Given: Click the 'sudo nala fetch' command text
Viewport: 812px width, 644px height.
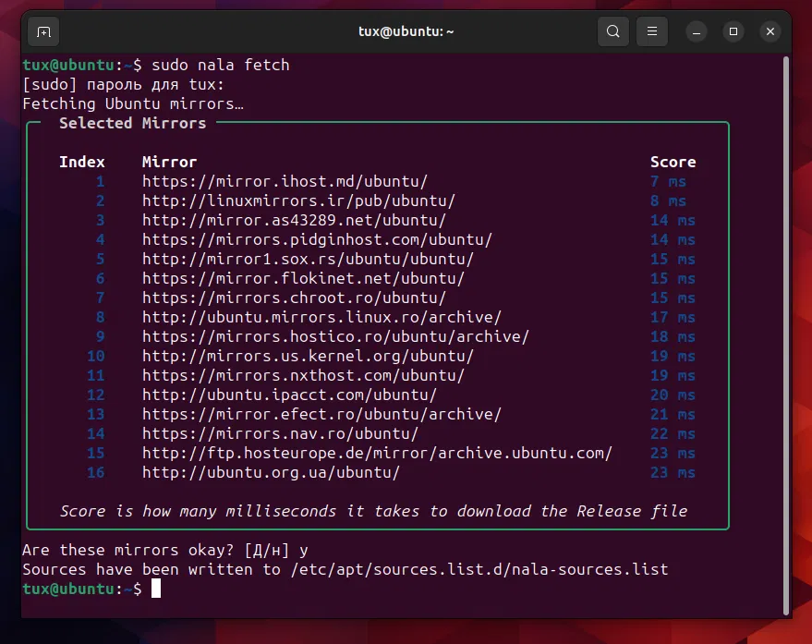Looking at the screenshot, I should (x=220, y=66).
